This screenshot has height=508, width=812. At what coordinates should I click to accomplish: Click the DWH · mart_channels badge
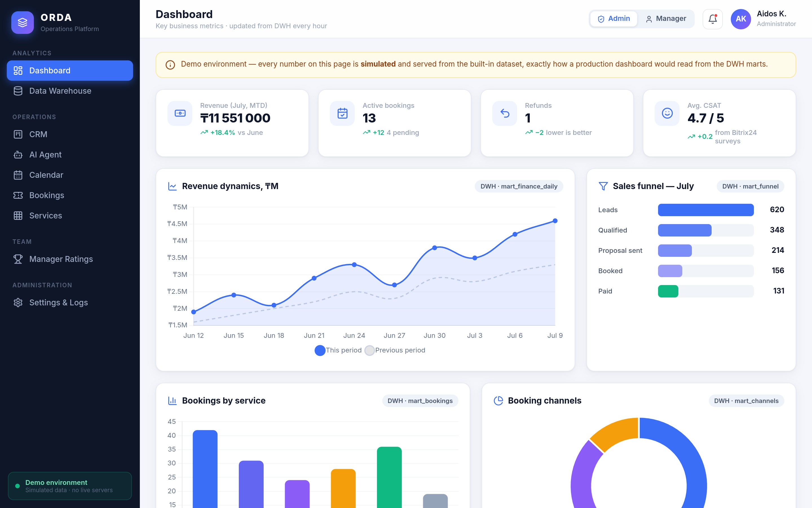(746, 401)
